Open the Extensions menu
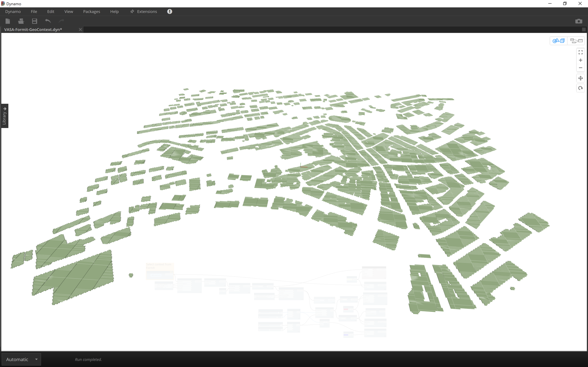The width and height of the screenshot is (588, 367). tap(147, 11)
